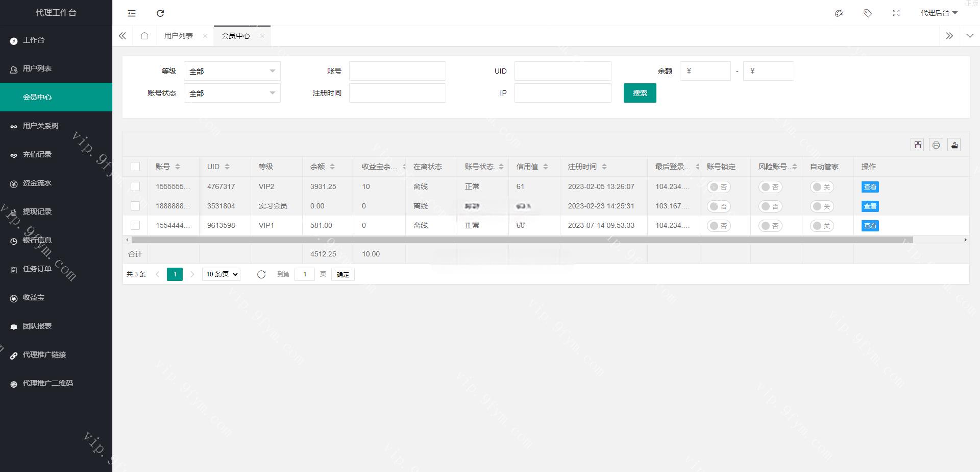Switch to the 用户列表 tab

coord(178,36)
